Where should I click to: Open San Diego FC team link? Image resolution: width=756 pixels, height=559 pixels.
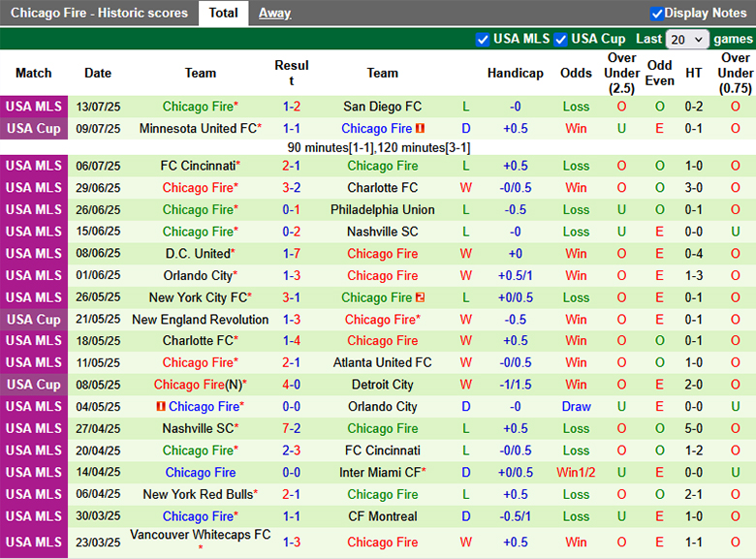382,107
